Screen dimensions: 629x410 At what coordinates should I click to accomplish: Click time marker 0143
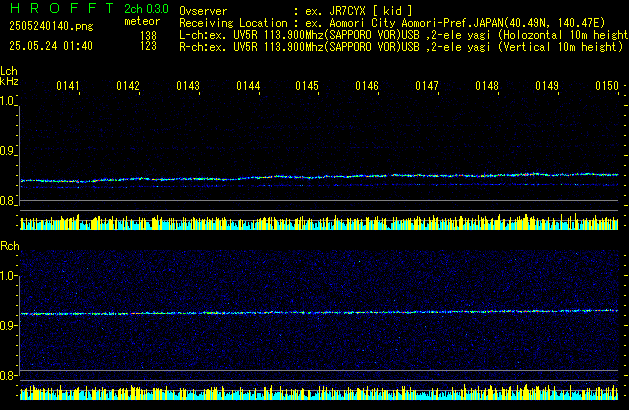[188, 86]
